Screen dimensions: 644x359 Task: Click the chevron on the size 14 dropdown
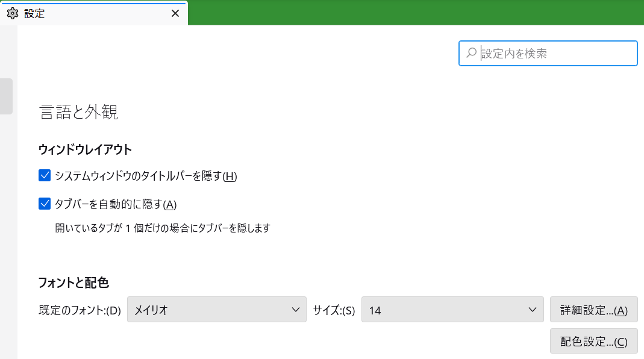531,309
